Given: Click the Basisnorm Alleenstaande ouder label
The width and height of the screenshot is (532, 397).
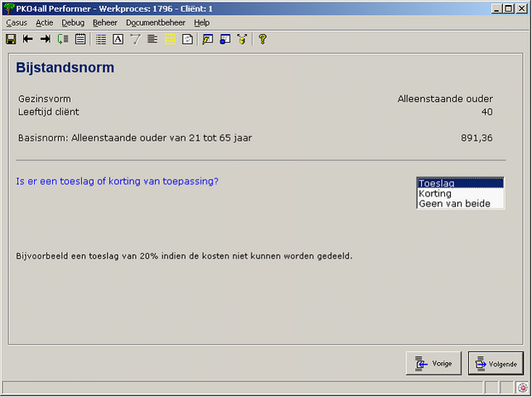Looking at the screenshot, I should 135,138.
